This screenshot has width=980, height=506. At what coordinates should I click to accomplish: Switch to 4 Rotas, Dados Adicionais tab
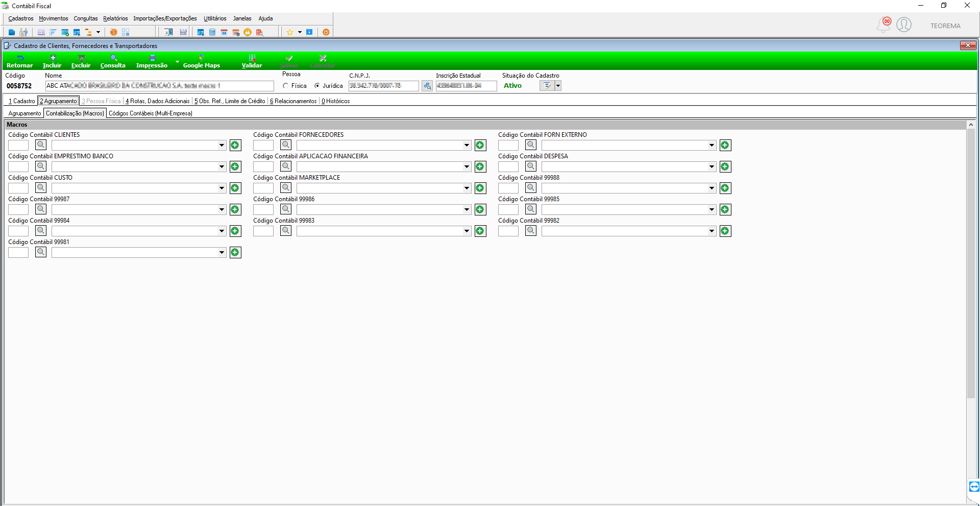157,101
